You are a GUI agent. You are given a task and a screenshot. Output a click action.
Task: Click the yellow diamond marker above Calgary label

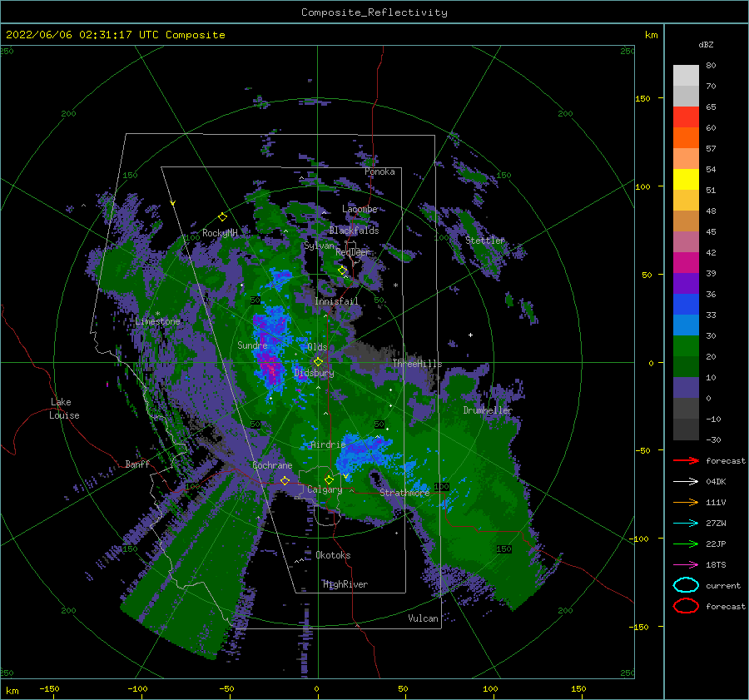[x=329, y=479]
